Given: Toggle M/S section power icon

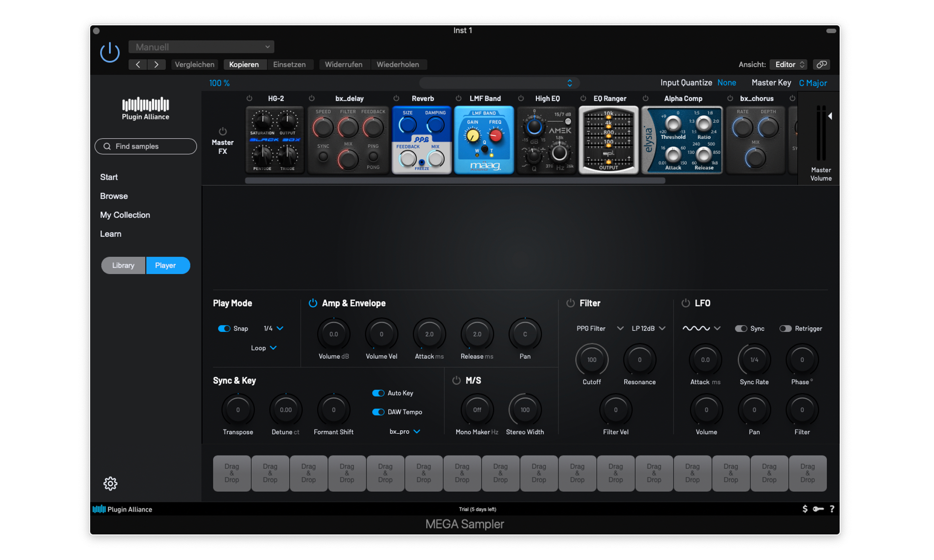Looking at the screenshot, I should (x=456, y=380).
